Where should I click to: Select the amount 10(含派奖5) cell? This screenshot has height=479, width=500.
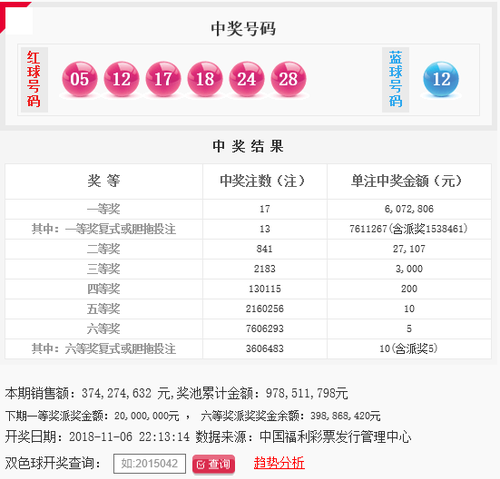pos(409,349)
